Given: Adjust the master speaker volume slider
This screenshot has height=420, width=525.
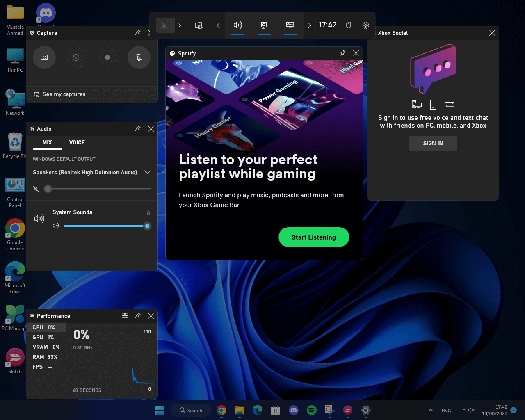Looking at the screenshot, I should [97, 189].
